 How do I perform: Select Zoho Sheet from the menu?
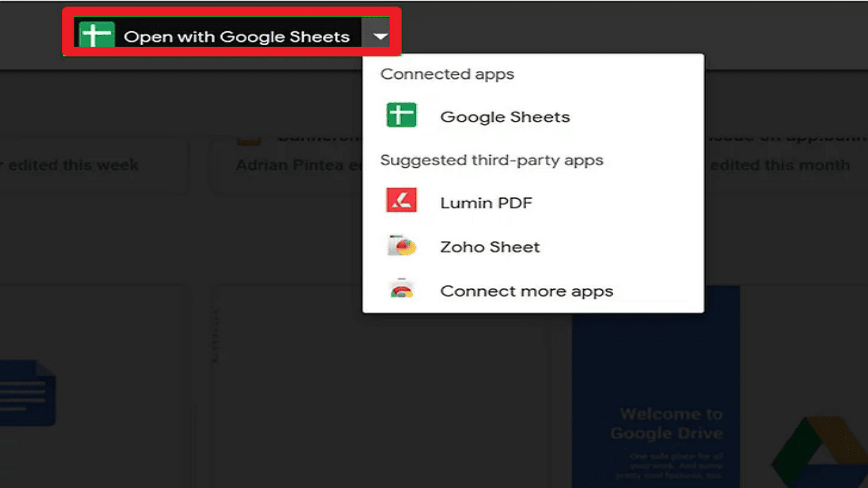tap(533, 247)
